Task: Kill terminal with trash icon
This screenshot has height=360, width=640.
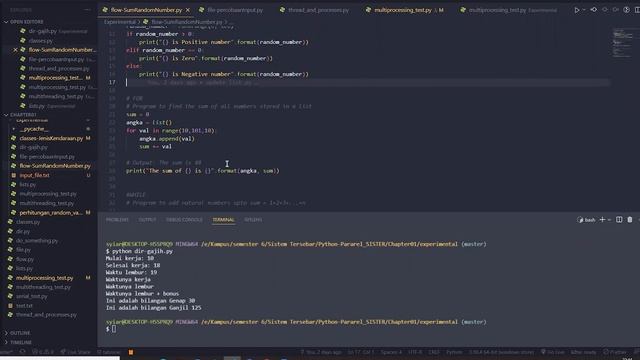Action: click(x=630, y=220)
